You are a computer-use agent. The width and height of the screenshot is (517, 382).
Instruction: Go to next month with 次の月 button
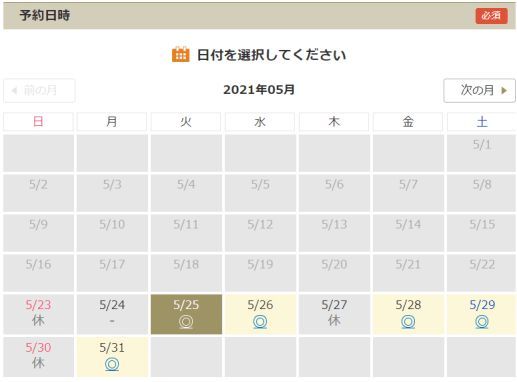pyautogui.click(x=479, y=90)
